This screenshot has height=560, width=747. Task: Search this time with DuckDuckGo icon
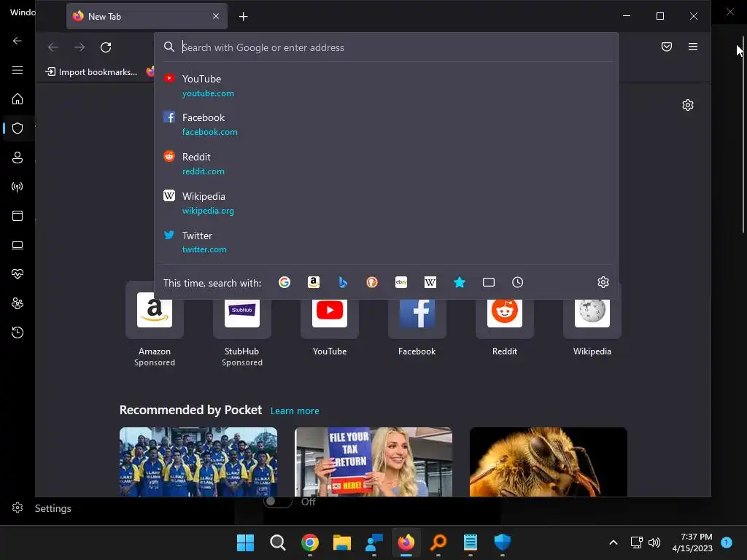click(371, 282)
